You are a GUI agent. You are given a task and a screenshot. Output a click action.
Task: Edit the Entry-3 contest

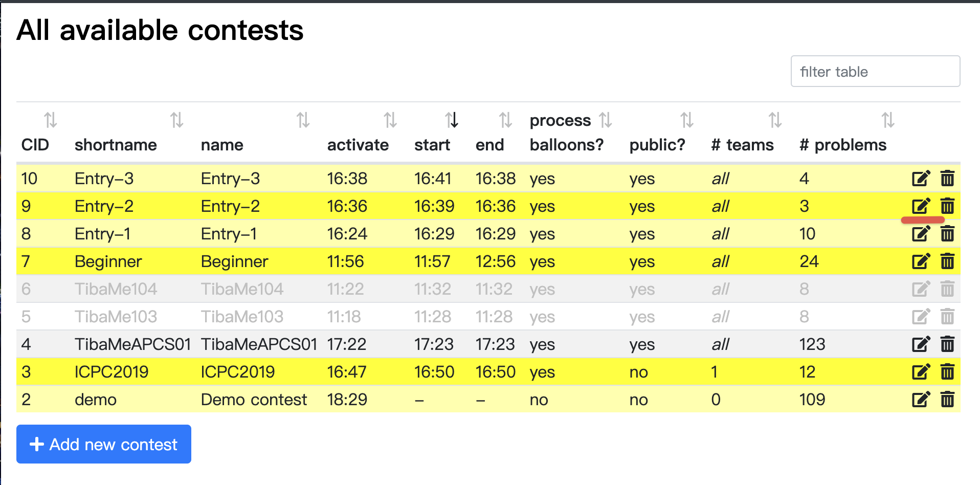(921, 179)
